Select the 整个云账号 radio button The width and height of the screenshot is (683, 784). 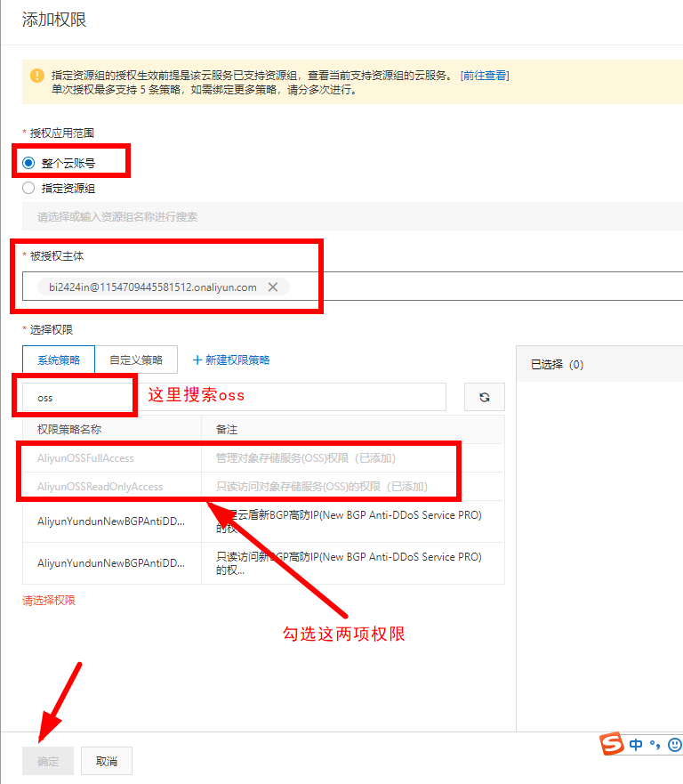pos(28,163)
